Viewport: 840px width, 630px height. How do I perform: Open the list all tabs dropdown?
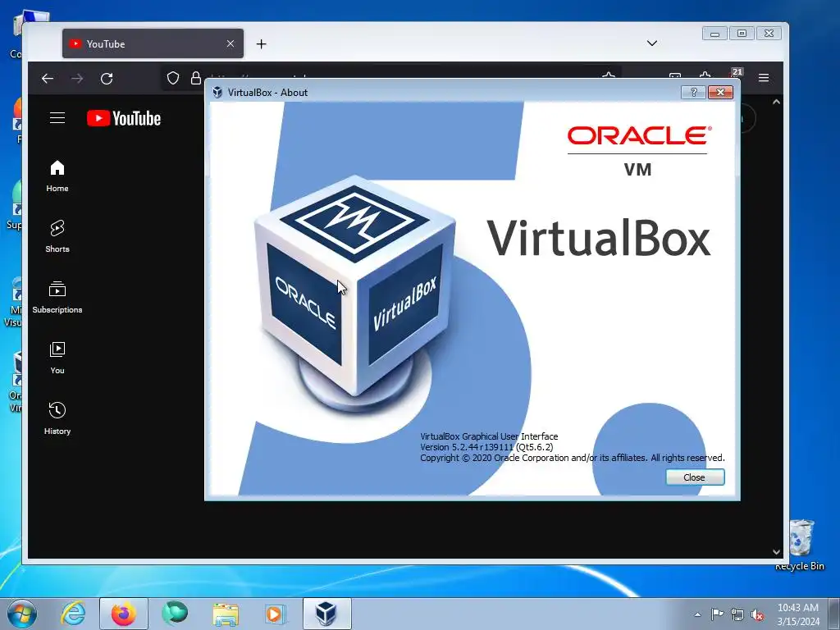[x=652, y=43]
